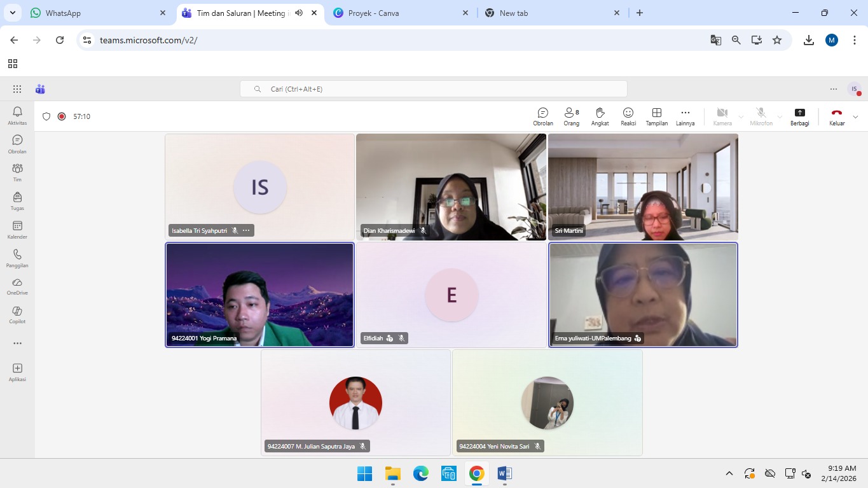
Task: Raise hand with the Angkat button
Action: [600, 116]
